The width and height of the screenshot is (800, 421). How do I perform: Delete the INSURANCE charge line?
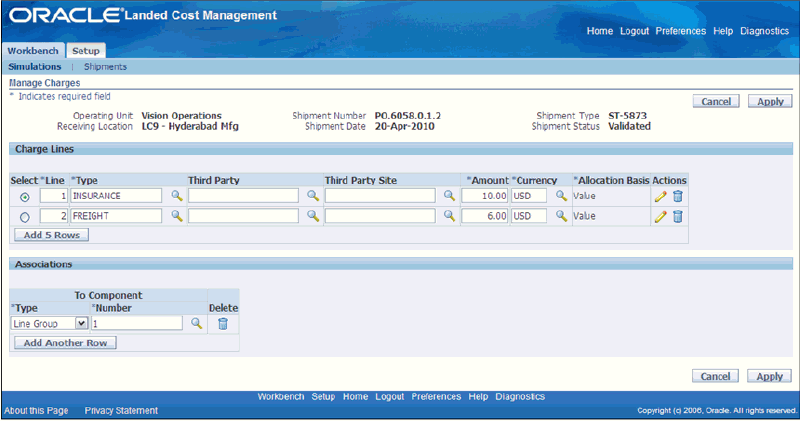[678, 196]
